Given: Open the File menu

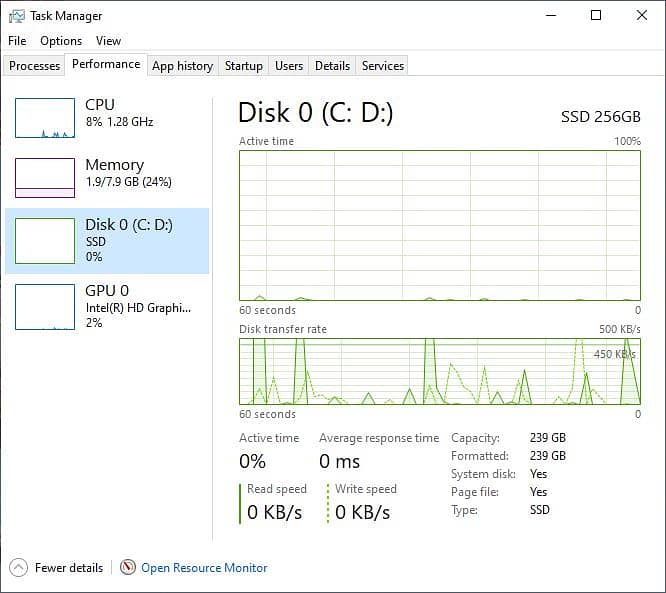Looking at the screenshot, I should 17,41.
